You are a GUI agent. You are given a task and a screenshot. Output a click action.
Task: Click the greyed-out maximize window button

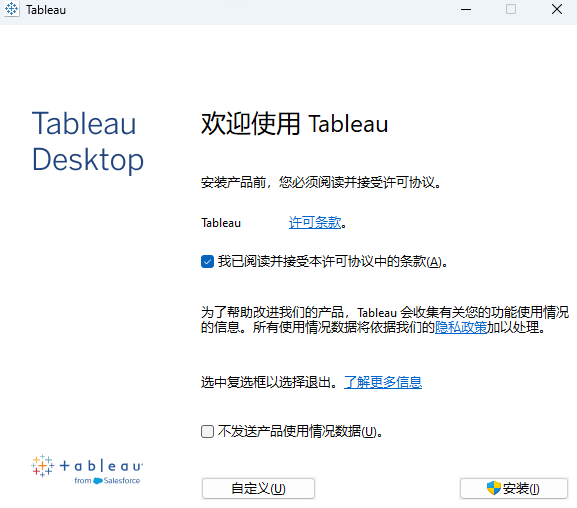coord(511,10)
